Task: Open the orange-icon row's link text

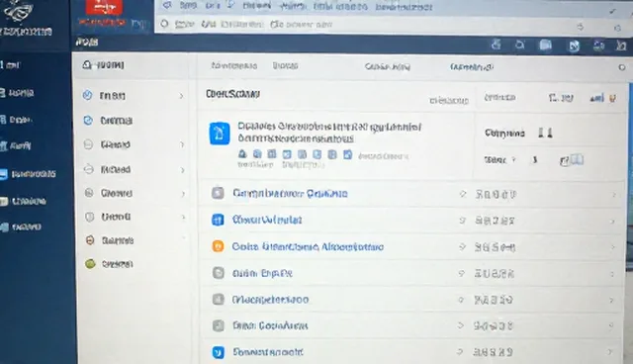Action: 308,246
